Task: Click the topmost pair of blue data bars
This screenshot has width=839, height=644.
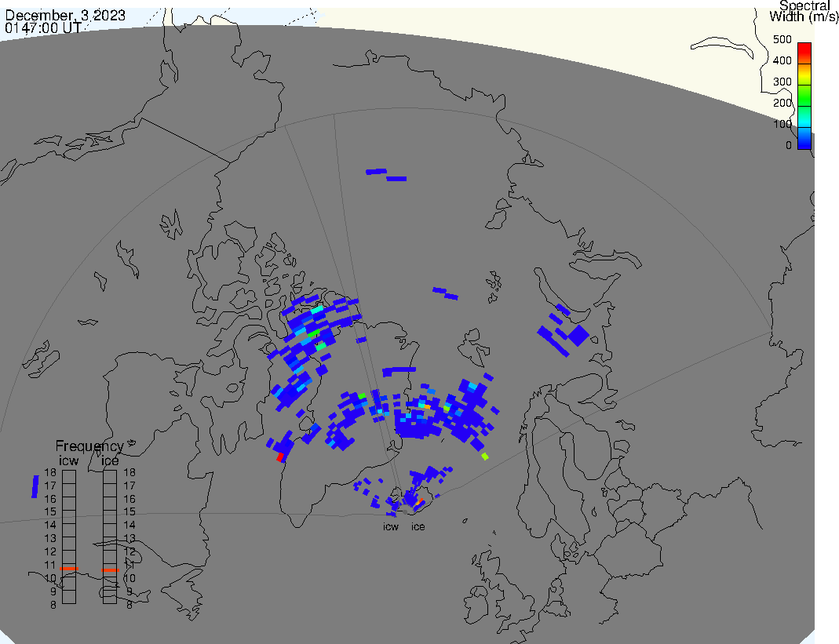Action: [386, 174]
